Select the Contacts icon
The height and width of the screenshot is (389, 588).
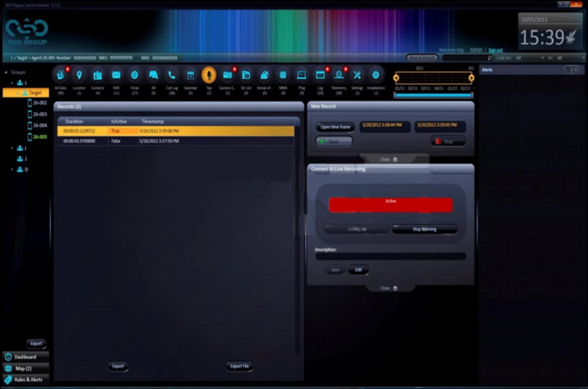pyautogui.click(x=97, y=75)
